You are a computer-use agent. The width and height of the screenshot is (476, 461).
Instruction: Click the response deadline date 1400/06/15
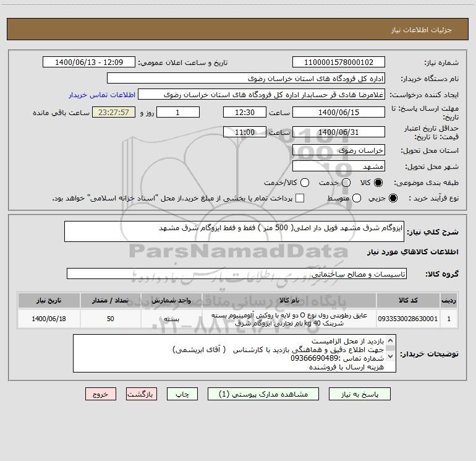pos(339,112)
